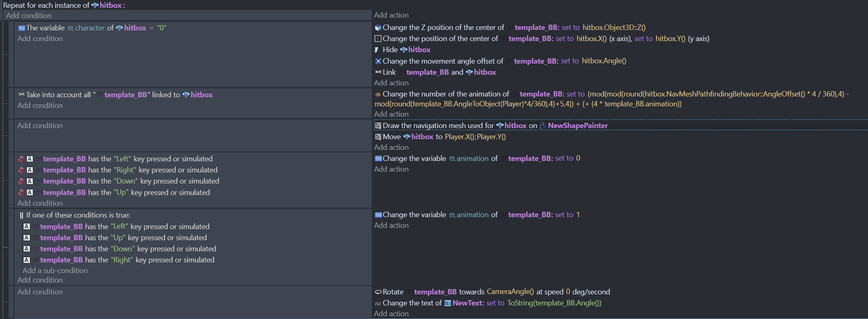Click the movement angle offset action icon
The image size is (868, 319).
click(x=378, y=61)
